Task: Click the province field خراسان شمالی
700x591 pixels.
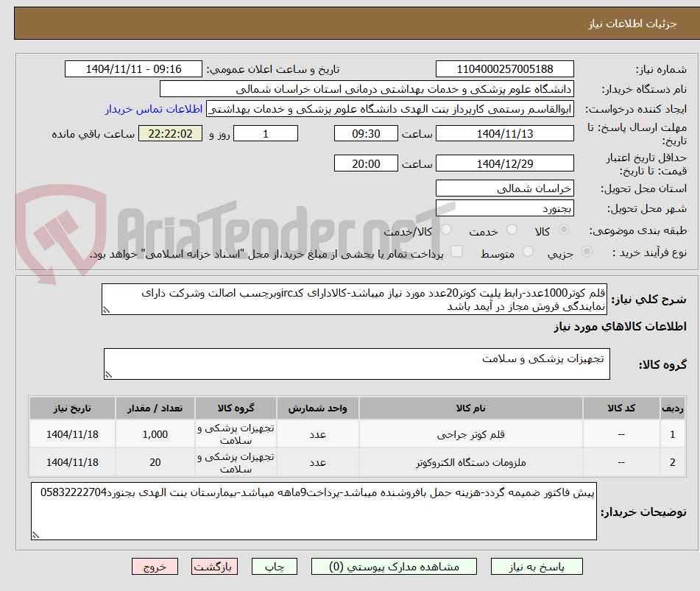Action: pyautogui.click(x=504, y=188)
